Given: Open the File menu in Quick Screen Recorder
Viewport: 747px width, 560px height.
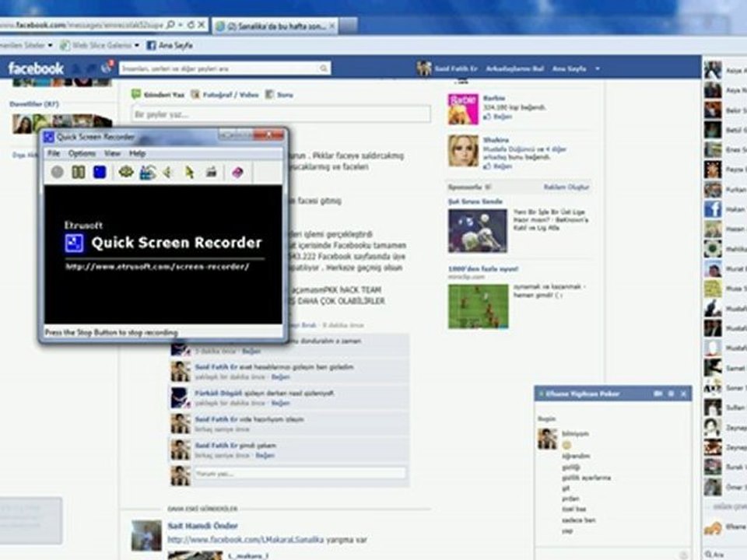Looking at the screenshot, I should [x=54, y=153].
